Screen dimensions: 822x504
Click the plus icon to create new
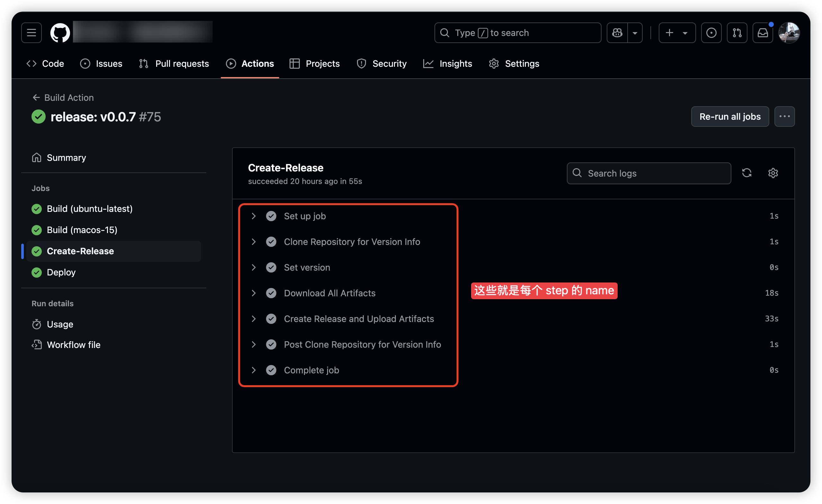(x=669, y=32)
